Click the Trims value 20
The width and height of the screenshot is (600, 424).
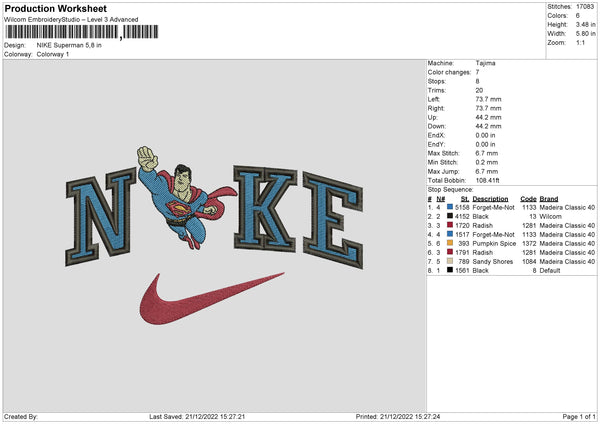pos(479,90)
